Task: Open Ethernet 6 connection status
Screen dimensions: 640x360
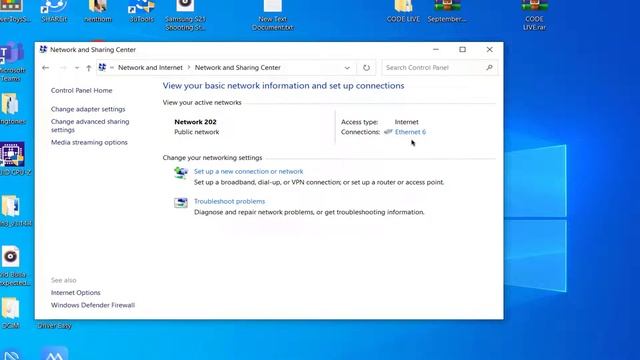Action: pos(410,132)
